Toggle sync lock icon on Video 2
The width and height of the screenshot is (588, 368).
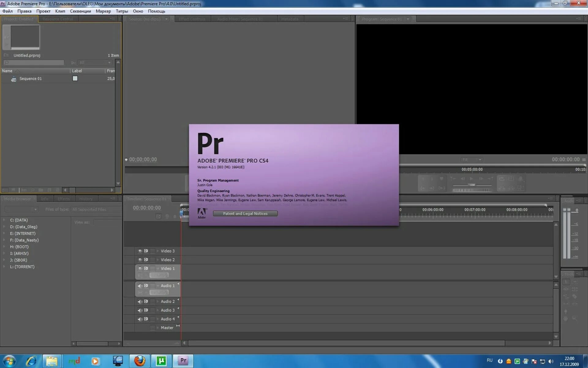(146, 260)
